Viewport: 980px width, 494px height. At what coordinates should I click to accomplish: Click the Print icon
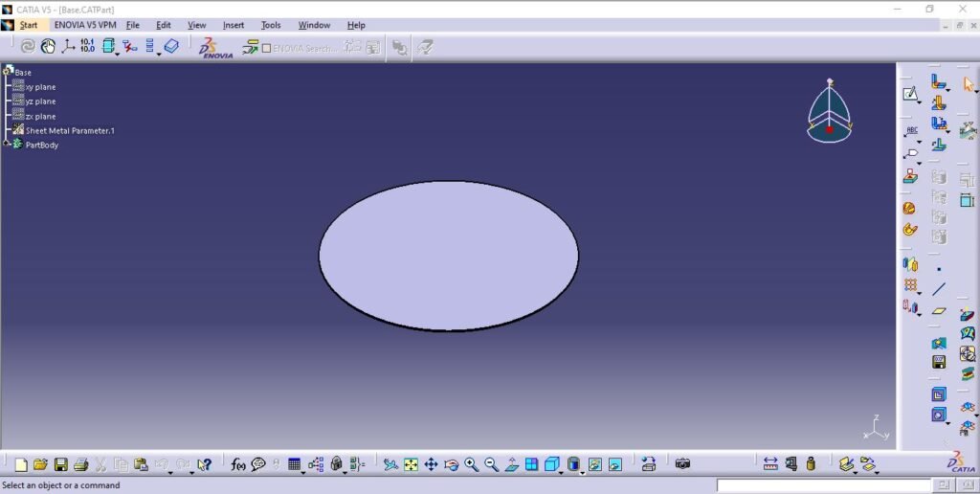pyautogui.click(x=80, y=464)
